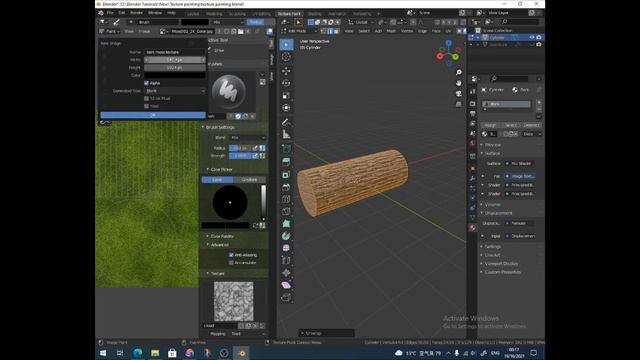Image resolution: width=640 pixels, height=360 pixels.
Task: Open the Edit menu
Action: tap(122, 13)
